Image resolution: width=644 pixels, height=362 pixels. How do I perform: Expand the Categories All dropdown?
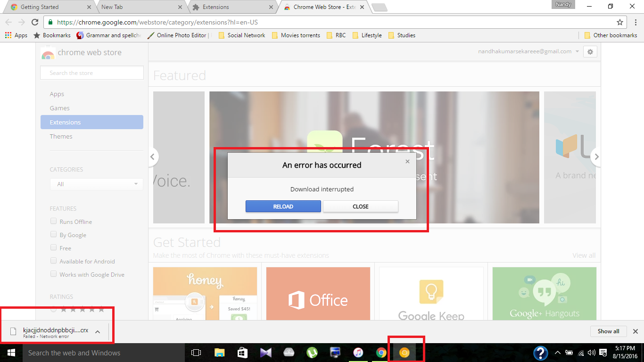click(x=97, y=184)
